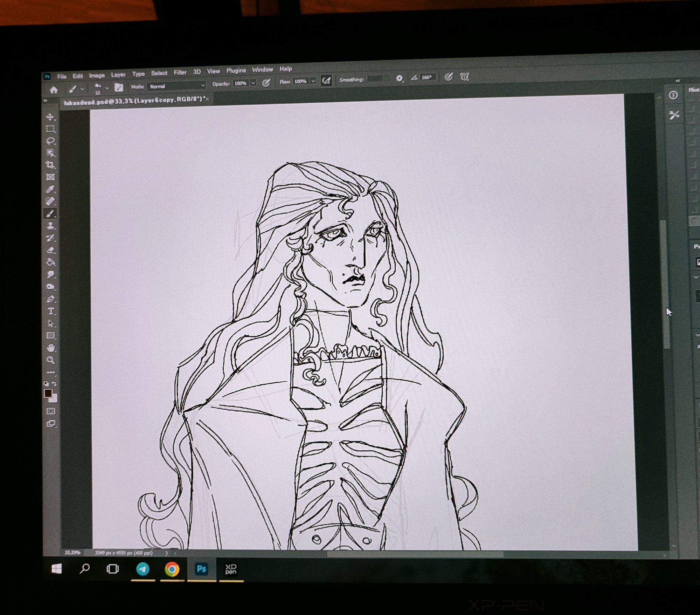This screenshot has height=615, width=700.
Task: Select the Hand tool
Action: click(x=51, y=348)
